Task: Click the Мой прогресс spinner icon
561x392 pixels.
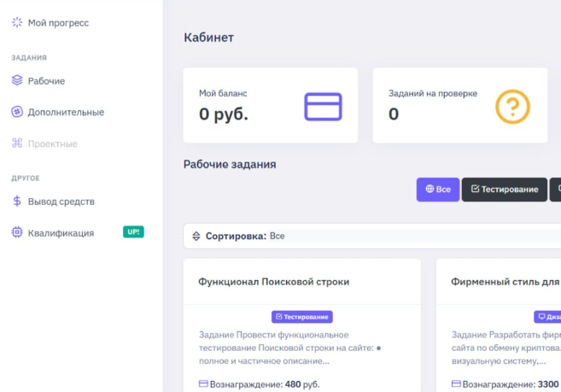Action: pyautogui.click(x=17, y=22)
